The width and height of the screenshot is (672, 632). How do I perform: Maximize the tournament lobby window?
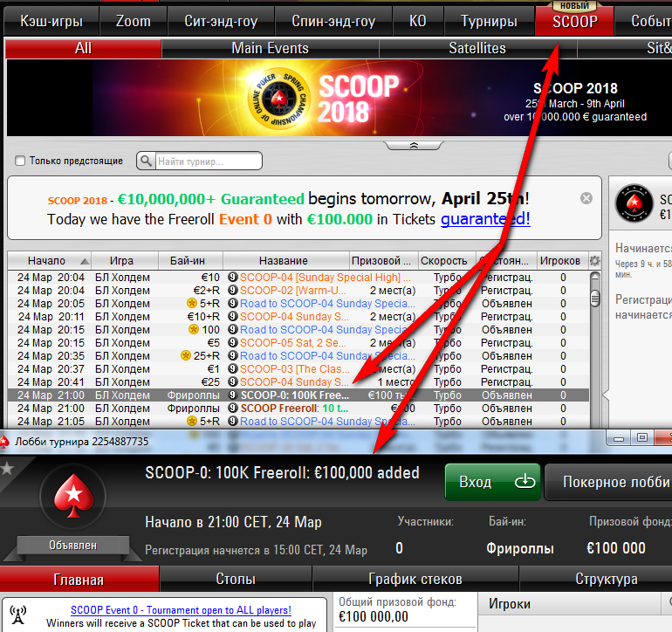[642, 437]
